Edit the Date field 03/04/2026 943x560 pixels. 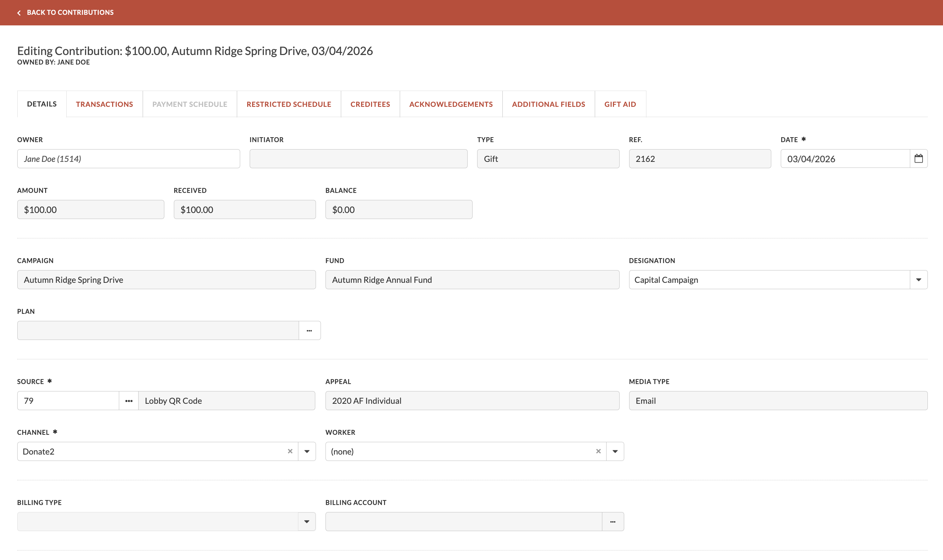[845, 158]
